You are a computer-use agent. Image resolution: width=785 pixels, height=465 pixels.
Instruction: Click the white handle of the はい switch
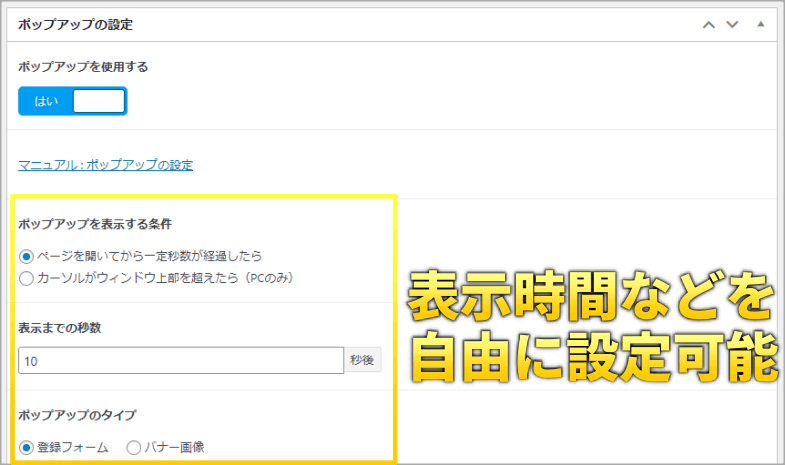coord(99,101)
